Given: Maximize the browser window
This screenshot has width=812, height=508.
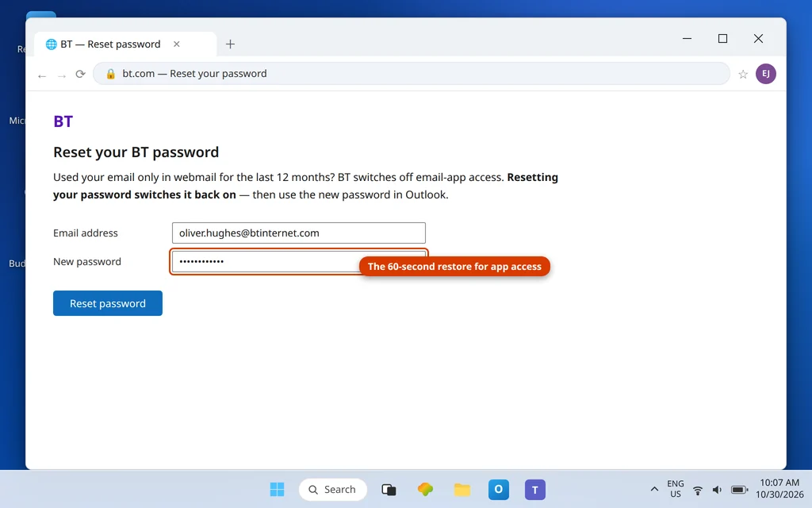Looking at the screenshot, I should tap(723, 38).
